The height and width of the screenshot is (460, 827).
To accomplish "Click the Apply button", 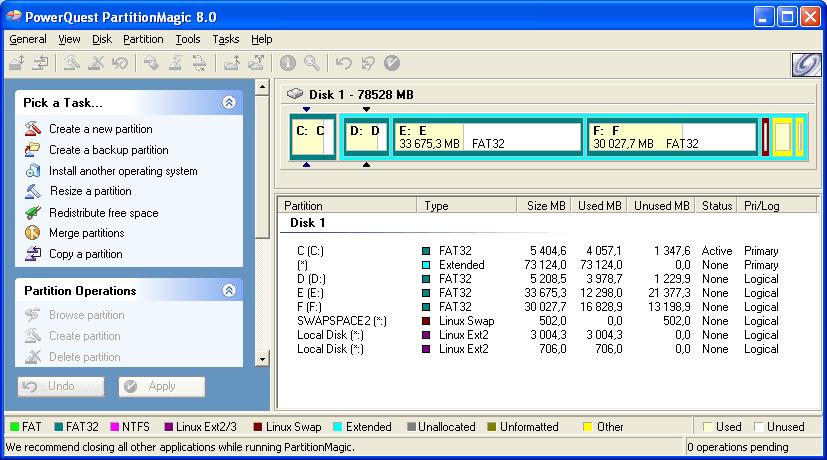I will coord(161,387).
